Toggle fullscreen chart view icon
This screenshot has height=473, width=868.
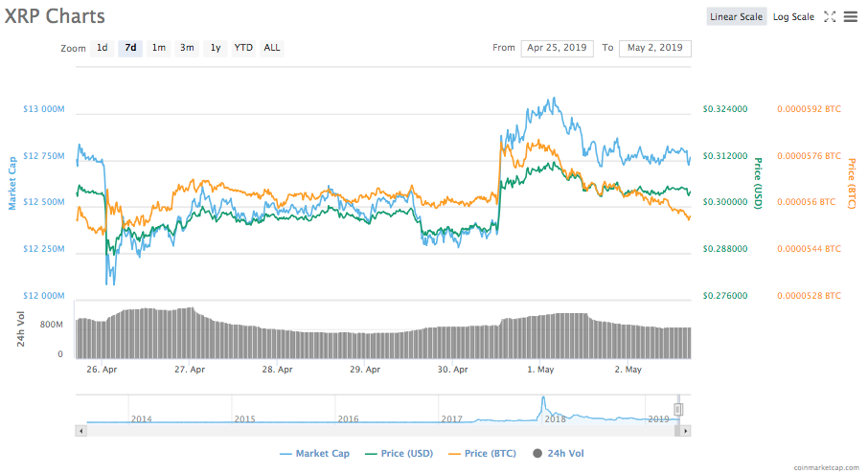point(830,17)
